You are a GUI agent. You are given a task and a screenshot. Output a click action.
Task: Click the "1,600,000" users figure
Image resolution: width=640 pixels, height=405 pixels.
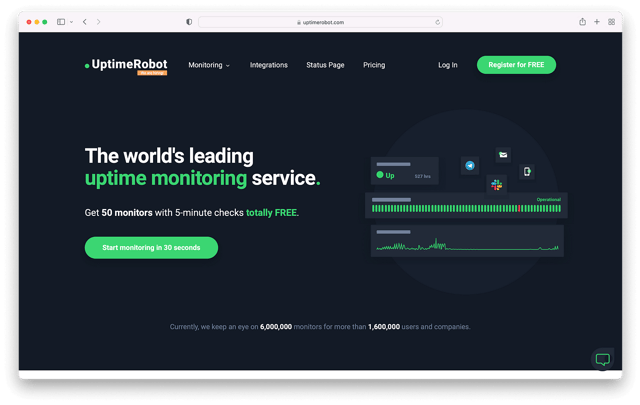384,327
